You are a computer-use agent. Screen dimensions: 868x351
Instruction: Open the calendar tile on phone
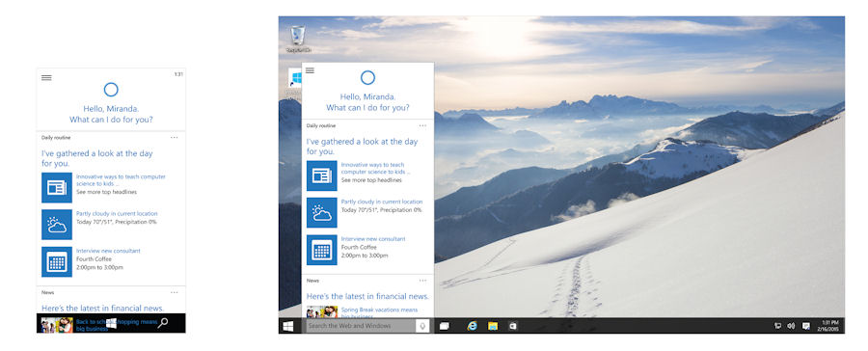57,261
